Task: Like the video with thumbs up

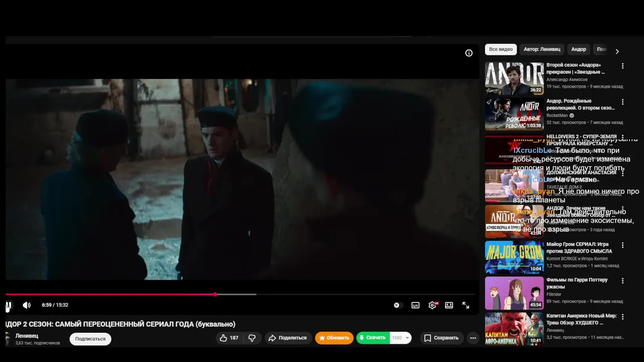Action: [224, 338]
